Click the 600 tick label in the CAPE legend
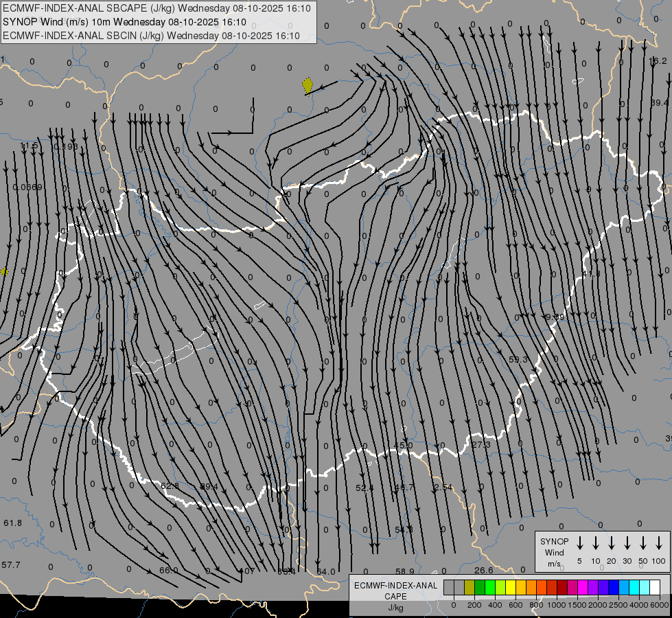Image resolution: width=672 pixels, height=618 pixels. [x=515, y=605]
